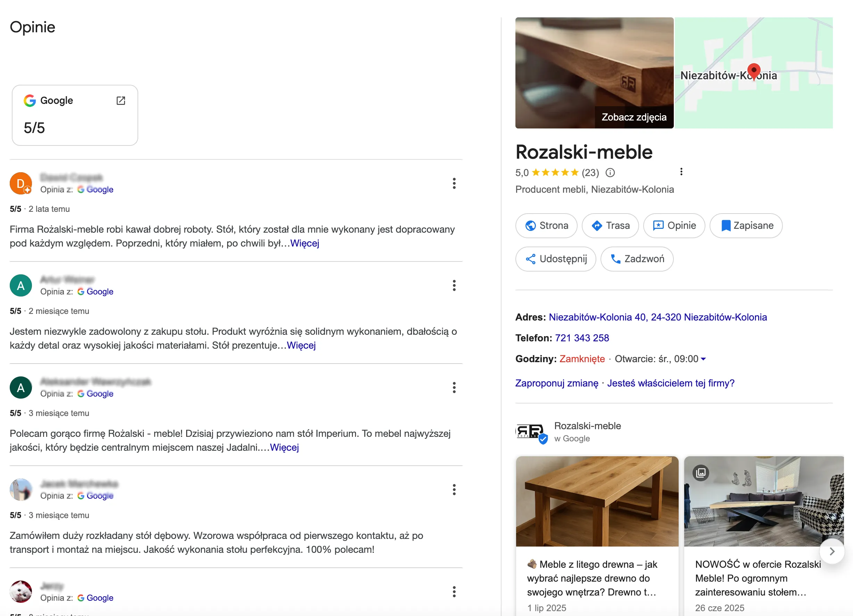The width and height of the screenshot is (853, 616).
Task: Click more options dots beside Rozalski-meble rating
Action: (x=681, y=172)
